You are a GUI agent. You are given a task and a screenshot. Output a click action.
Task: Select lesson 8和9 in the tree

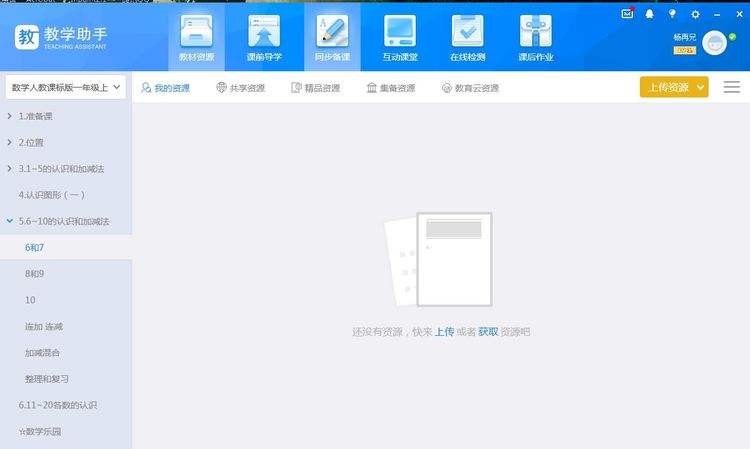pyautogui.click(x=35, y=273)
